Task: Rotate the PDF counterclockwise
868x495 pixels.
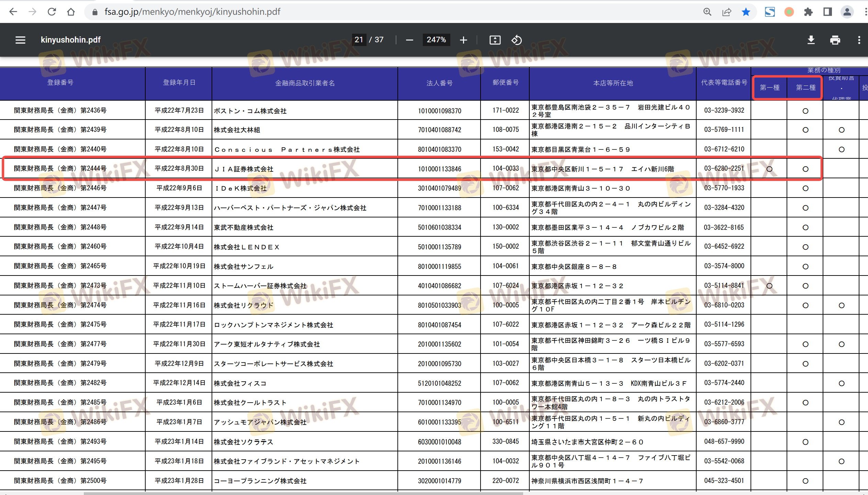Action: 516,40
